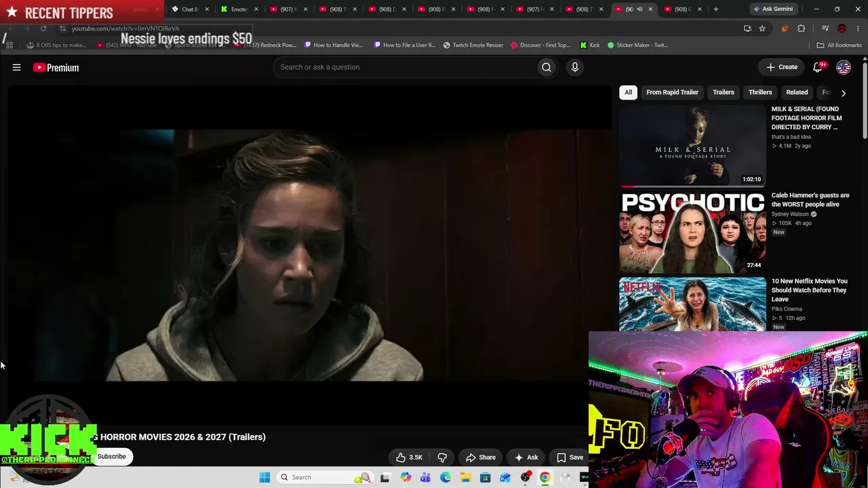This screenshot has width=868, height=488.
Task: Open File Explorer from the taskbar
Action: 465,477
